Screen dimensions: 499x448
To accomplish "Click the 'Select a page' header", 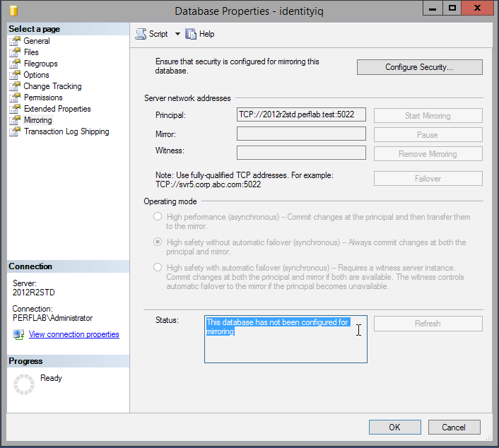I will point(35,29).
